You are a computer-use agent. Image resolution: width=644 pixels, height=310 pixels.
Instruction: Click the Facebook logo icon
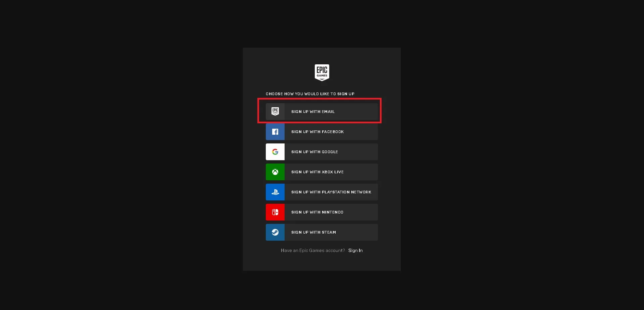pyautogui.click(x=275, y=132)
